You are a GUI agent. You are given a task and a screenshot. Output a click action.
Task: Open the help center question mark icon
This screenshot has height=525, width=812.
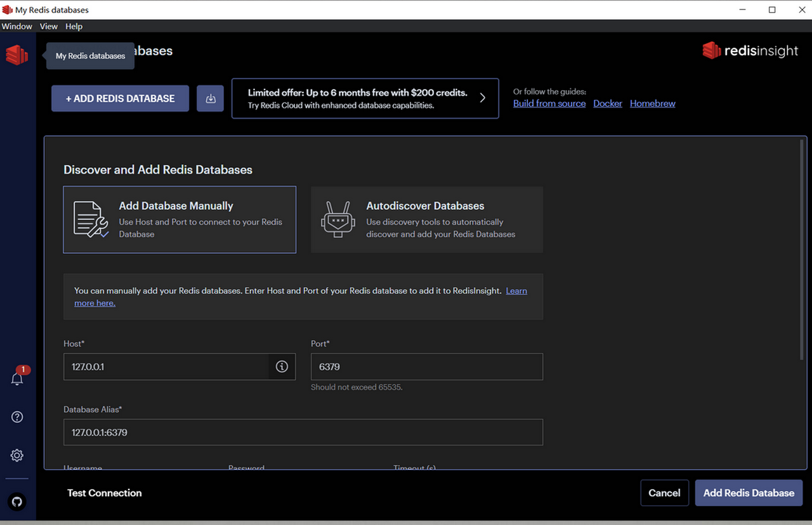(x=17, y=417)
